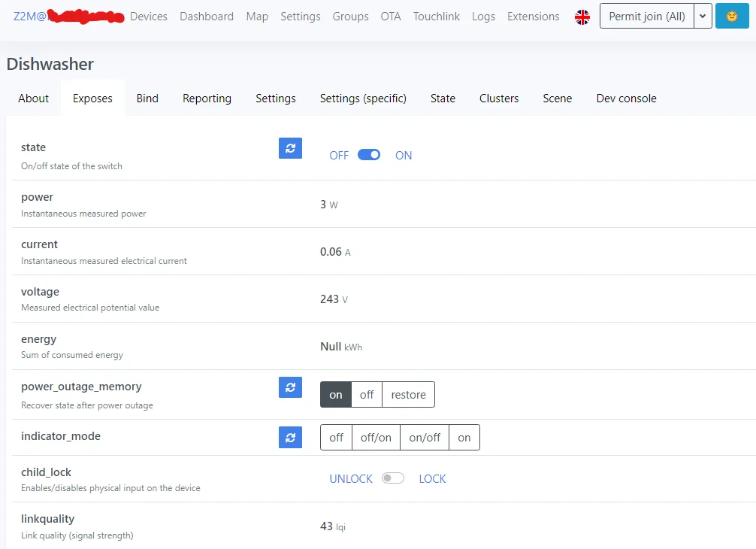The height and width of the screenshot is (549, 756).
Task: Click the UNLOCK label of child_lock
Action: 351,478
